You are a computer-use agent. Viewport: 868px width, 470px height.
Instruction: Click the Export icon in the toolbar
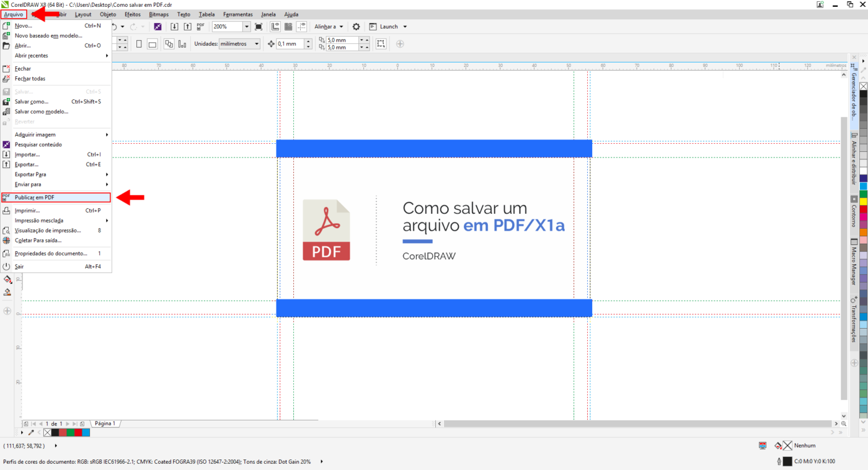[x=187, y=27]
